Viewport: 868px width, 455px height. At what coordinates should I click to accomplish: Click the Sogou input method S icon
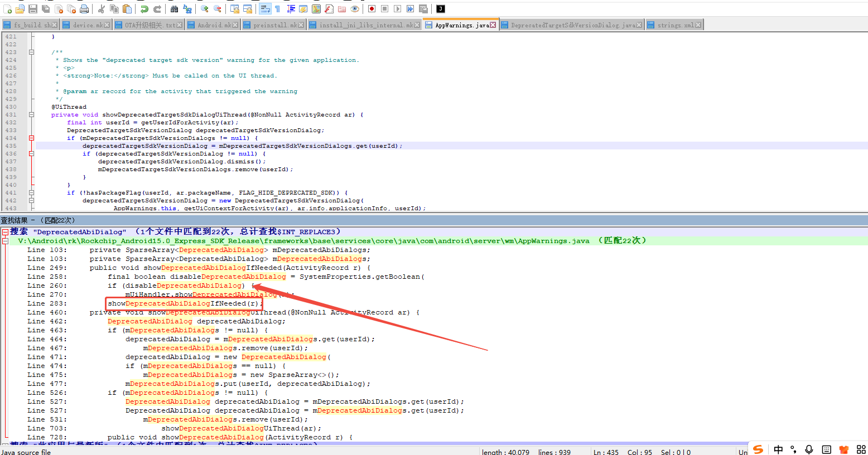[x=758, y=449]
